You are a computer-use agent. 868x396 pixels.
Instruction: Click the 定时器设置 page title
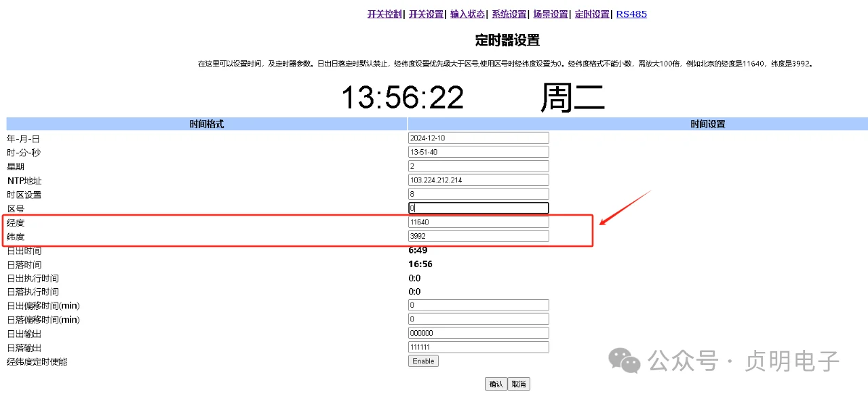pyautogui.click(x=507, y=40)
